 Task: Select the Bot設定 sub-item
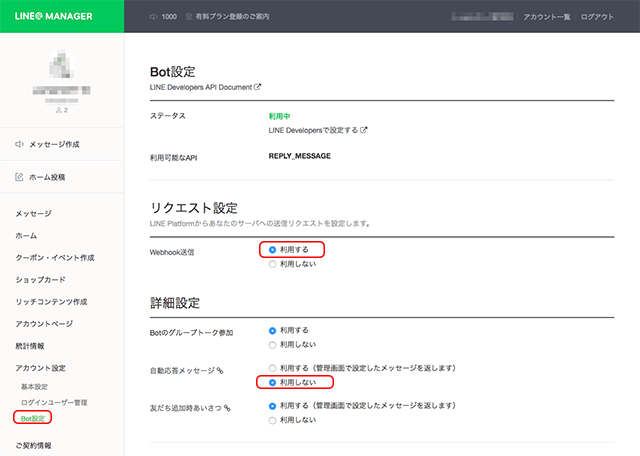[33, 418]
